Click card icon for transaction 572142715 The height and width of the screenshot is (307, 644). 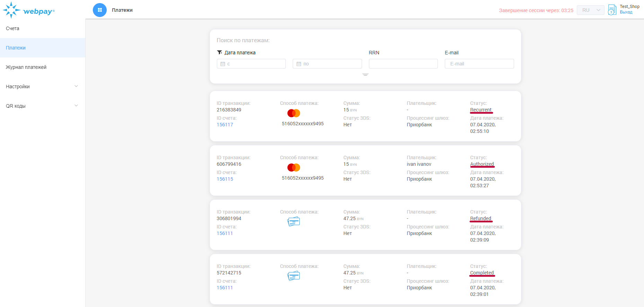[293, 276]
